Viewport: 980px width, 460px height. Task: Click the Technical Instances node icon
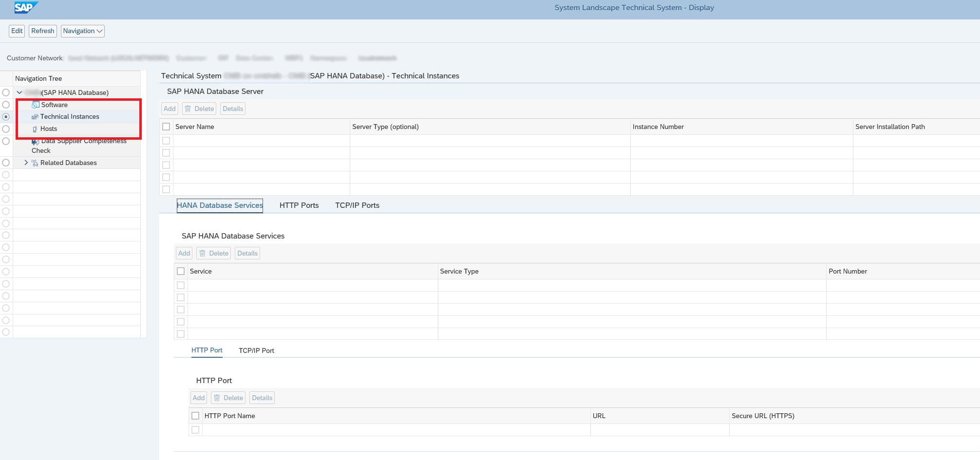click(35, 117)
